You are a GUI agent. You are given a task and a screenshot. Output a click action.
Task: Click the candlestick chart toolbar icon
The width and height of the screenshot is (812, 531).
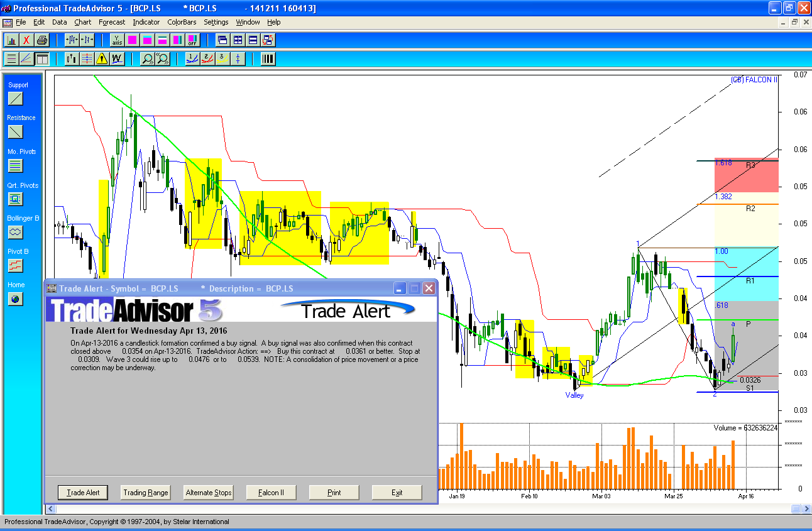tap(72, 59)
